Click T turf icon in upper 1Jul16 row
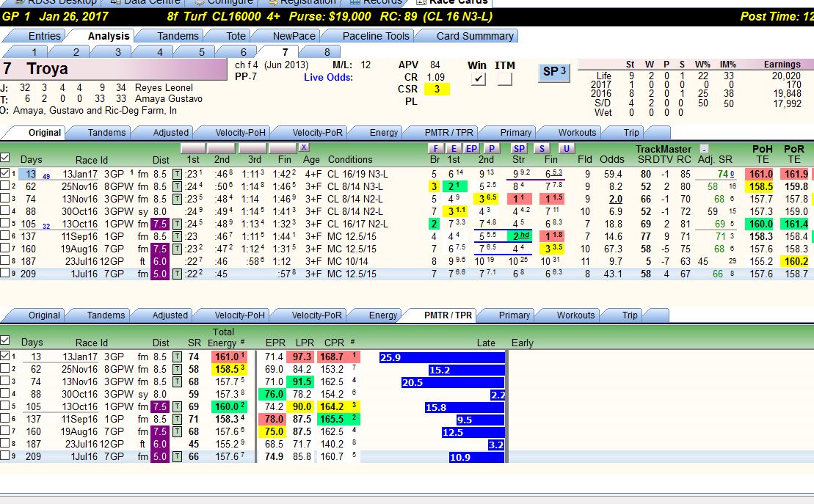This screenshot has height=504, width=814. click(x=177, y=274)
